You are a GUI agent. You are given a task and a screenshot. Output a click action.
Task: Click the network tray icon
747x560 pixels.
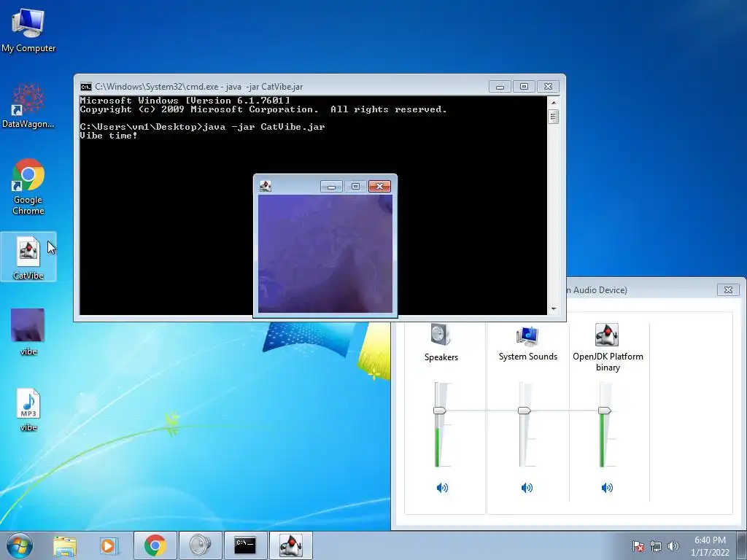coord(656,546)
